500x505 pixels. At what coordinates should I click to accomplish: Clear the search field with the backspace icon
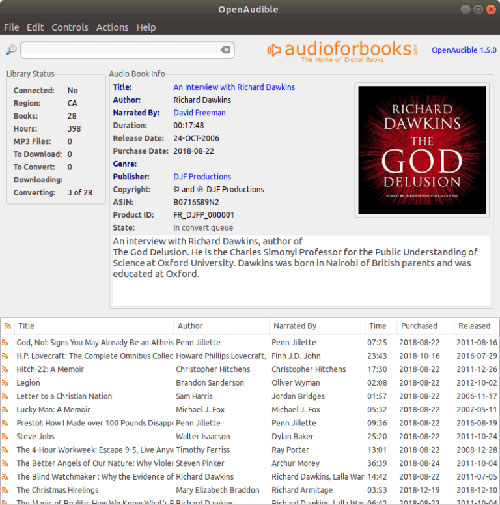coord(225,50)
